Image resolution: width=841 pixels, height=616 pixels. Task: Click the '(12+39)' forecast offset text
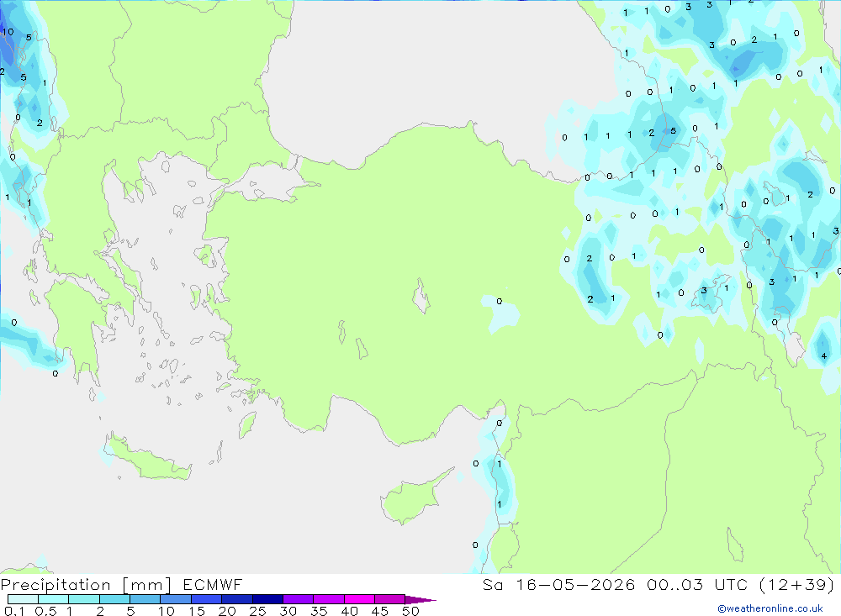pyautogui.click(x=797, y=584)
